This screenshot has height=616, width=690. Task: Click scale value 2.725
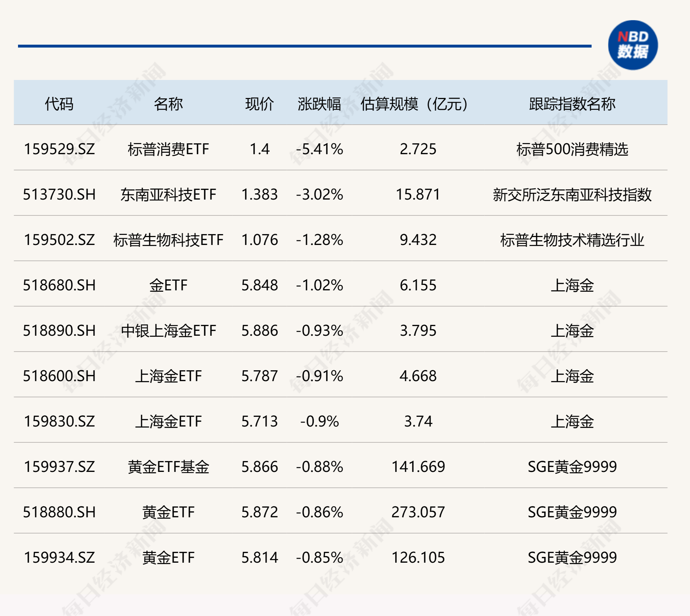[x=418, y=149]
